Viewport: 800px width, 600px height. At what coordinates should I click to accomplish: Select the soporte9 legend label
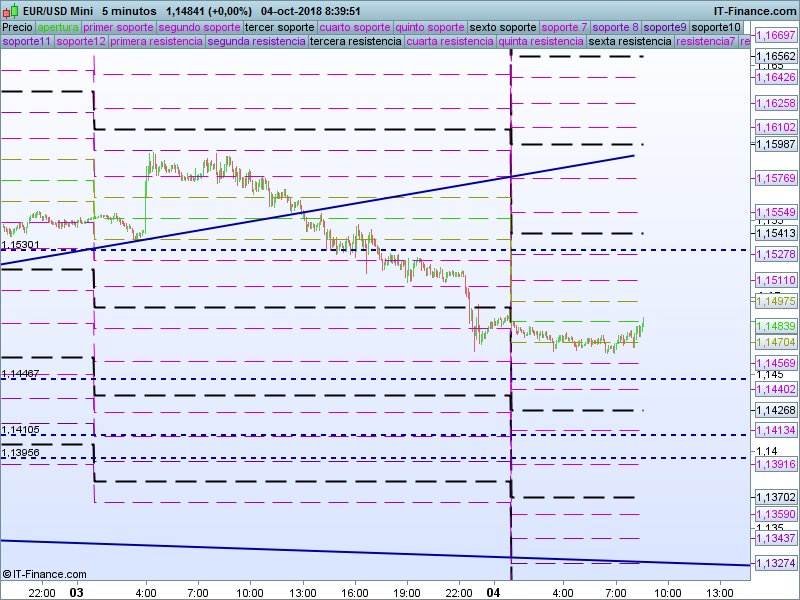point(665,27)
